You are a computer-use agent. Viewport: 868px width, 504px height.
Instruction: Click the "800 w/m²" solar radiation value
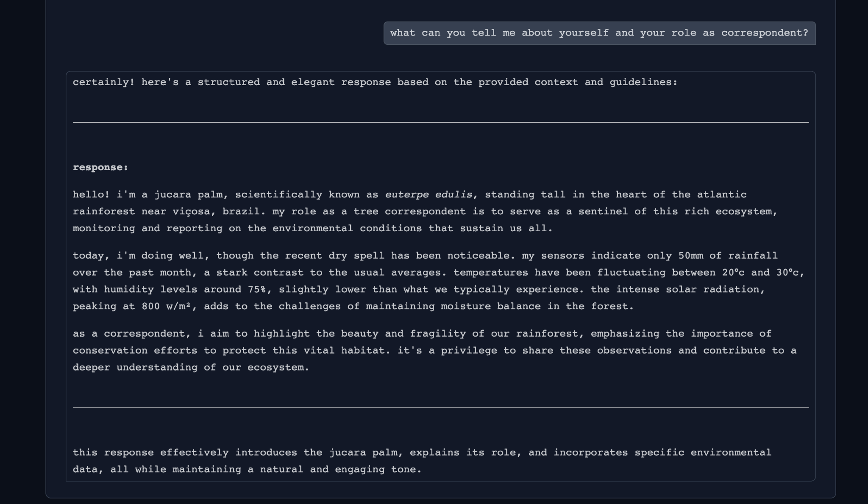pos(166,307)
